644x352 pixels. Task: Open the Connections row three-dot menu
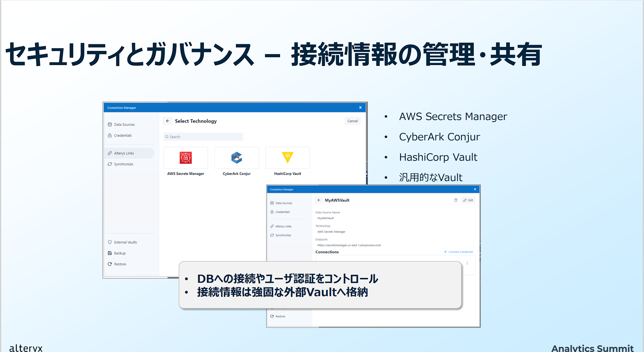(x=467, y=264)
